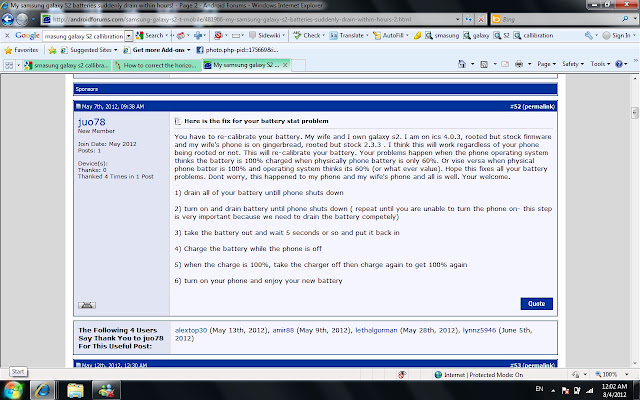
Task: Open Sidewiki from Google Toolbar
Action: [264, 36]
